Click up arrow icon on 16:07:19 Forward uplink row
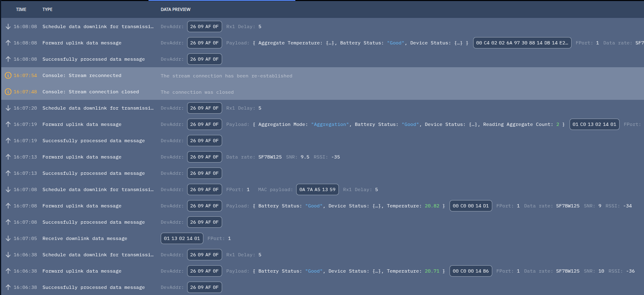This screenshot has height=295, width=644. click(8, 124)
